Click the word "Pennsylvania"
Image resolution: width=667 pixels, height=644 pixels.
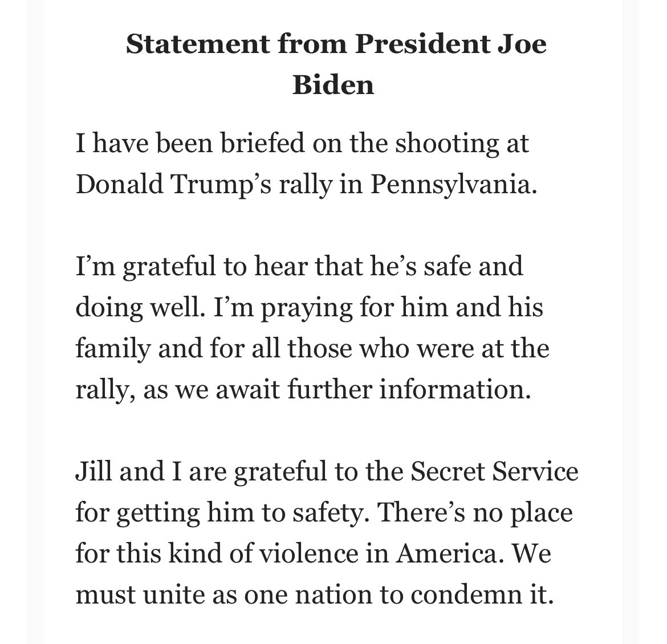pyautogui.click(x=453, y=186)
